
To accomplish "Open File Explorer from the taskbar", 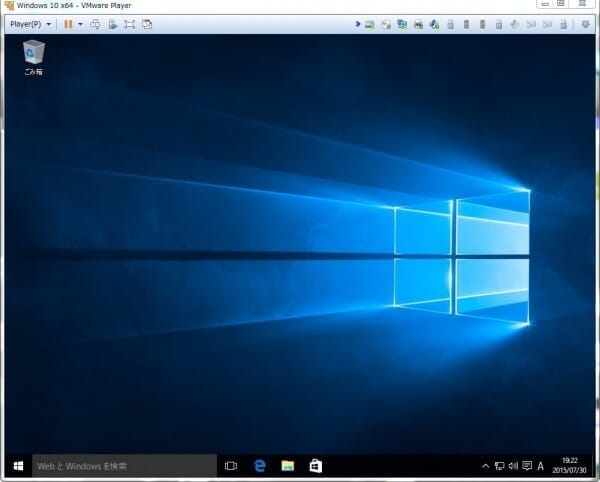I will point(288,466).
